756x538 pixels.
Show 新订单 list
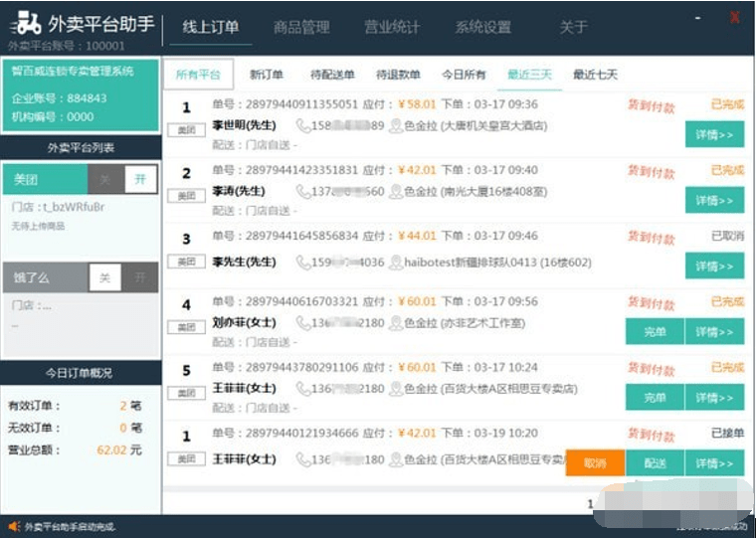(x=267, y=75)
